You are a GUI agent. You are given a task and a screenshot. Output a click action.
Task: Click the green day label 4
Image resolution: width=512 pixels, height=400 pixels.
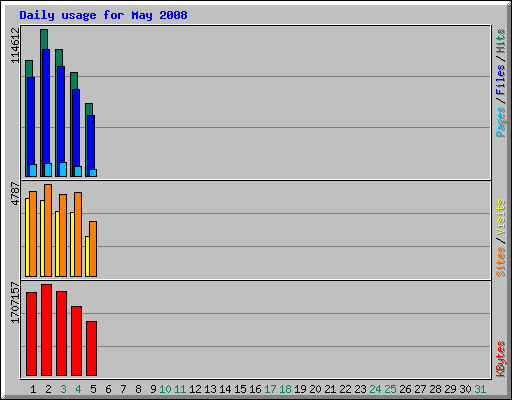tap(78, 389)
